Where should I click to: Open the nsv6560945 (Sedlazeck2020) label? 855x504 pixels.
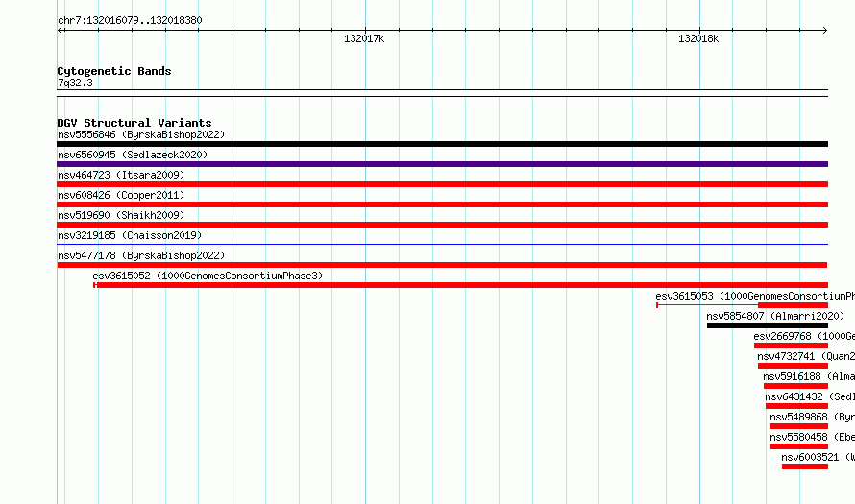pos(133,155)
